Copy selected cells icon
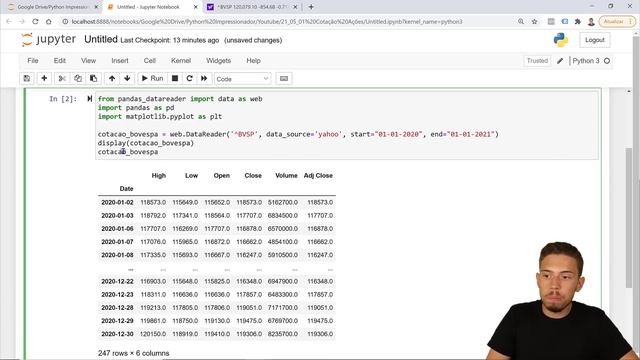The image size is (640, 360). point(78,78)
